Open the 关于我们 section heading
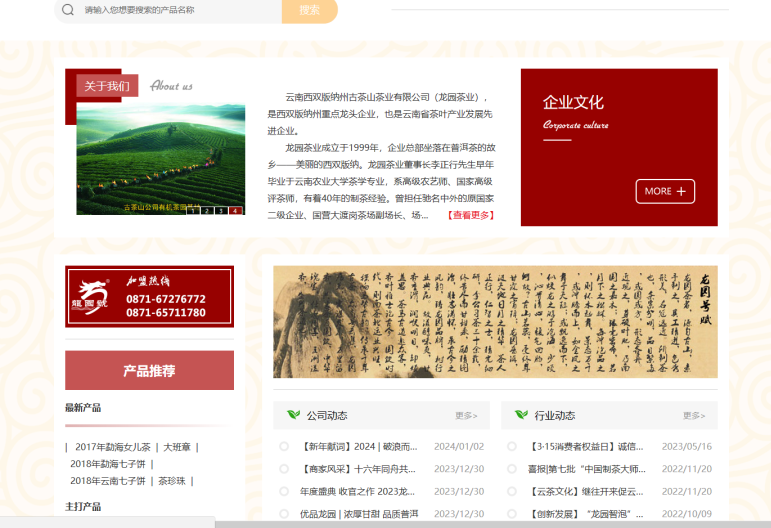Image resolution: width=771 pixels, height=528 pixels. [x=107, y=86]
